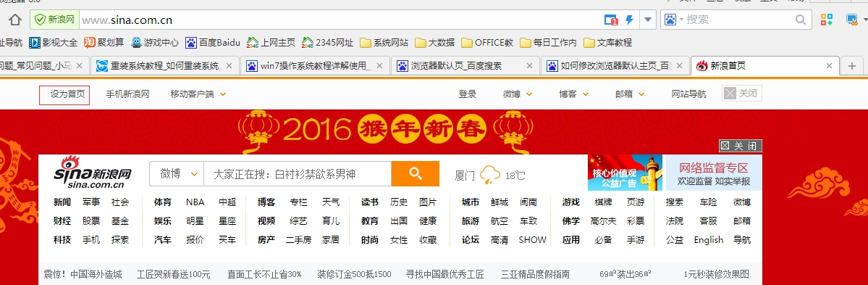The image size is (868, 285).
Task: Click the Sina search text field
Action: [298, 174]
